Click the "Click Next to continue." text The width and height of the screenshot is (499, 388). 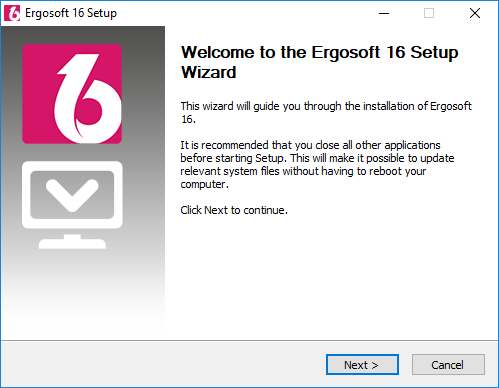point(234,210)
